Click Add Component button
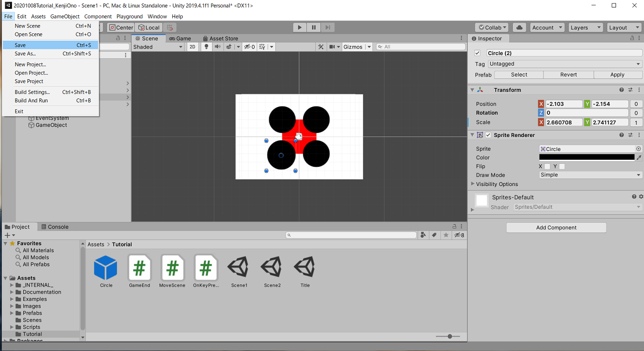Screen dimensions: 644x351 coord(556,228)
